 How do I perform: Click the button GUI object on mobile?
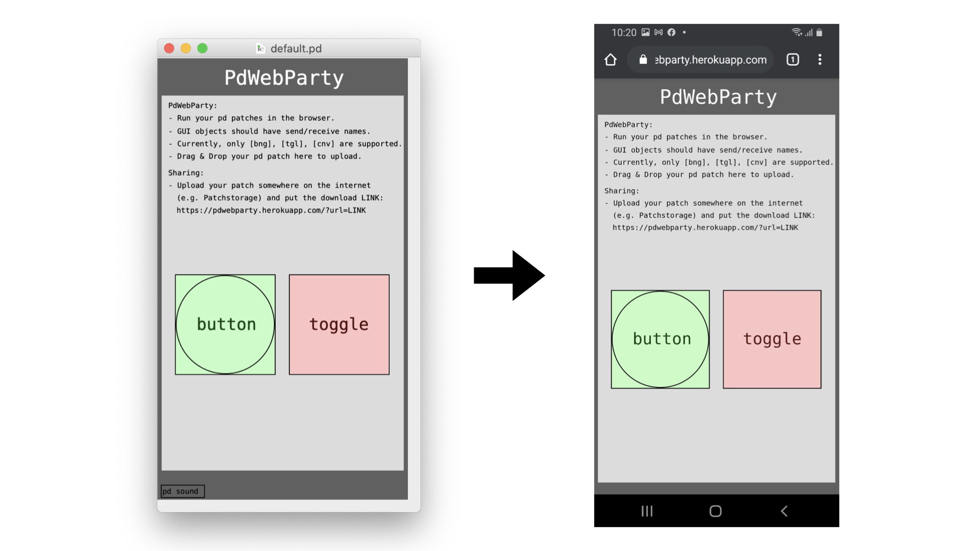click(660, 338)
